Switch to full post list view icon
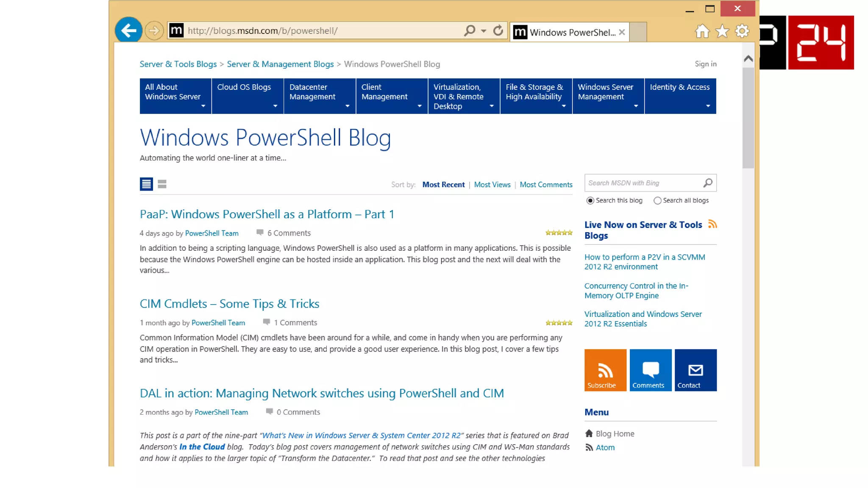The height and width of the screenshot is (488, 868). (146, 184)
